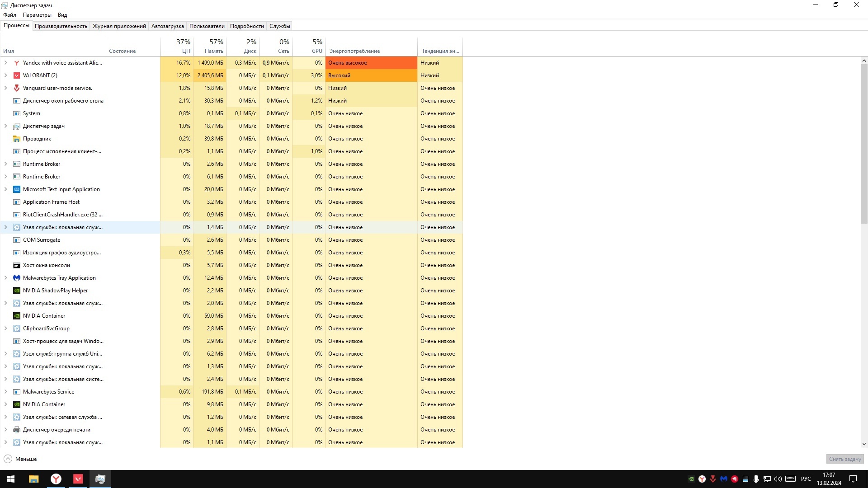Sort by the ЦП column header

point(177,46)
